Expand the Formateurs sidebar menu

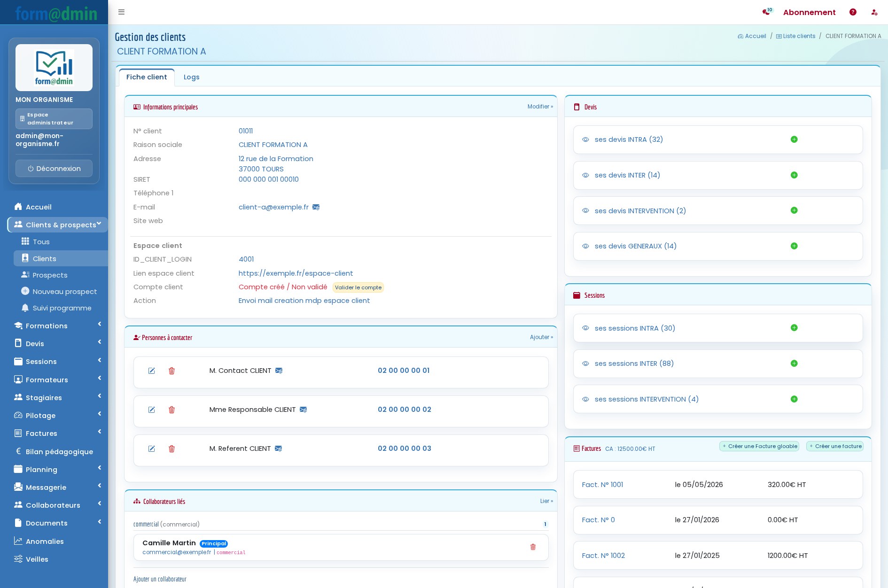coord(58,380)
